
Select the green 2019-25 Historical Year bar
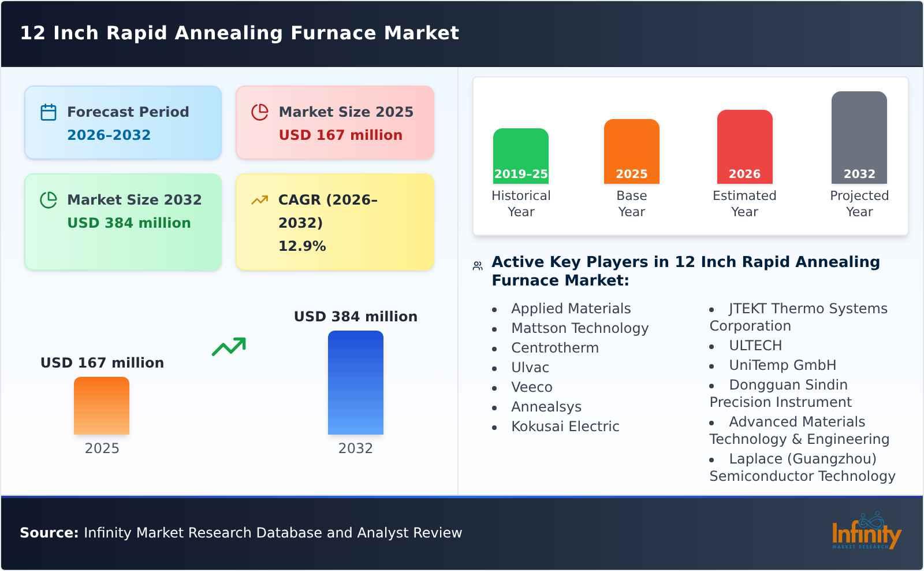click(x=521, y=156)
